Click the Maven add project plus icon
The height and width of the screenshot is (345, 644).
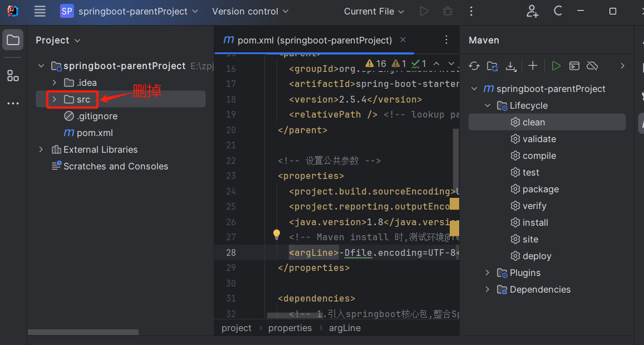point(533,66)
